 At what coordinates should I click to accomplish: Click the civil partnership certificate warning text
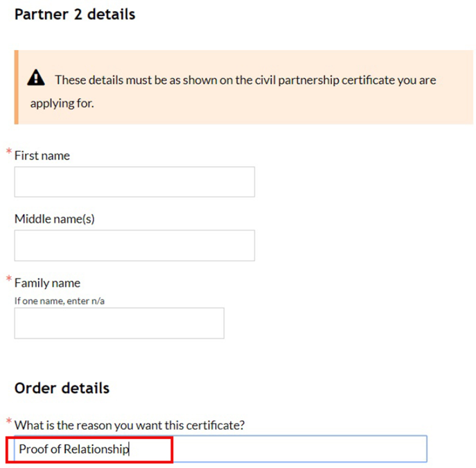[x=233, y=92]
